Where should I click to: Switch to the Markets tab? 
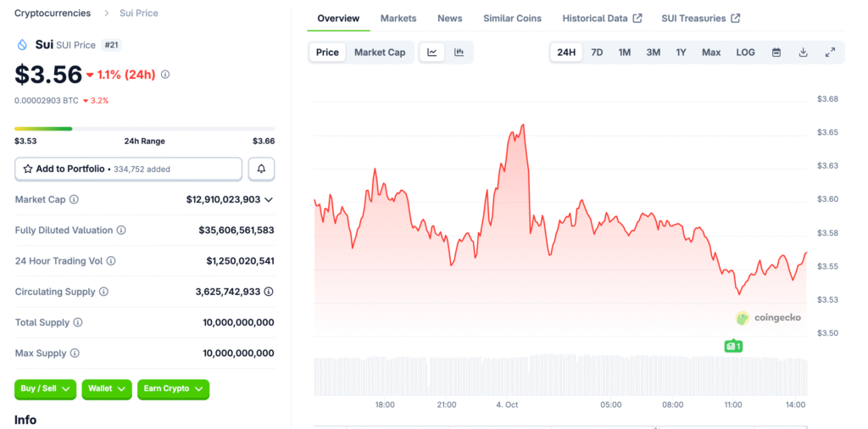398,18
